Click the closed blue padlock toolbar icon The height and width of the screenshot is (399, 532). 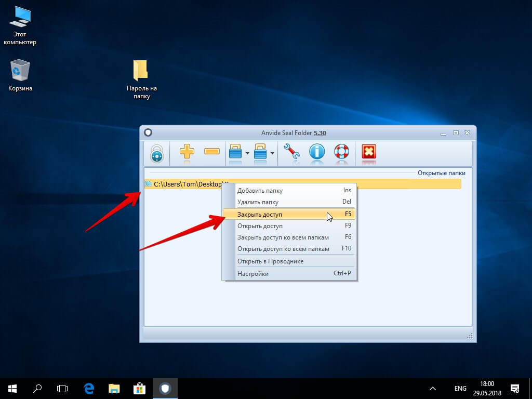pos(235,151)
